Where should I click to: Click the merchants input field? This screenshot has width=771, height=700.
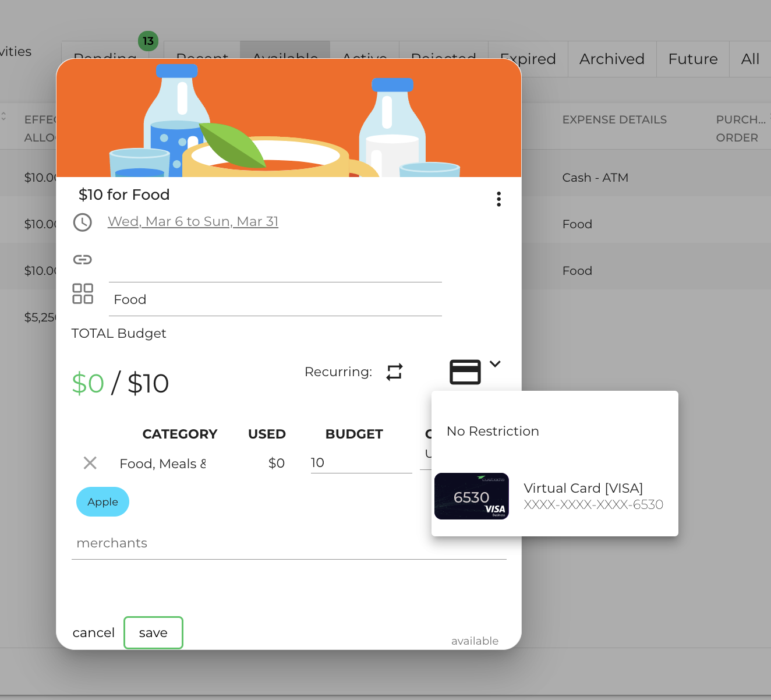click(x=289, y=543)
